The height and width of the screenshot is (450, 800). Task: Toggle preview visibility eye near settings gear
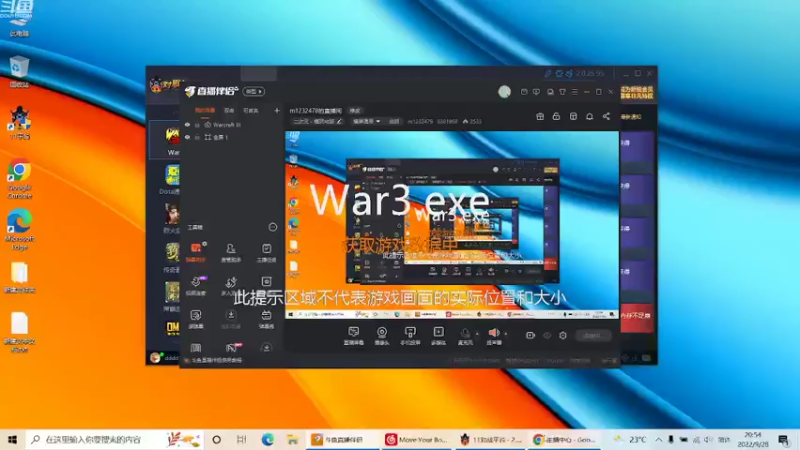click(x=547, y=335)
